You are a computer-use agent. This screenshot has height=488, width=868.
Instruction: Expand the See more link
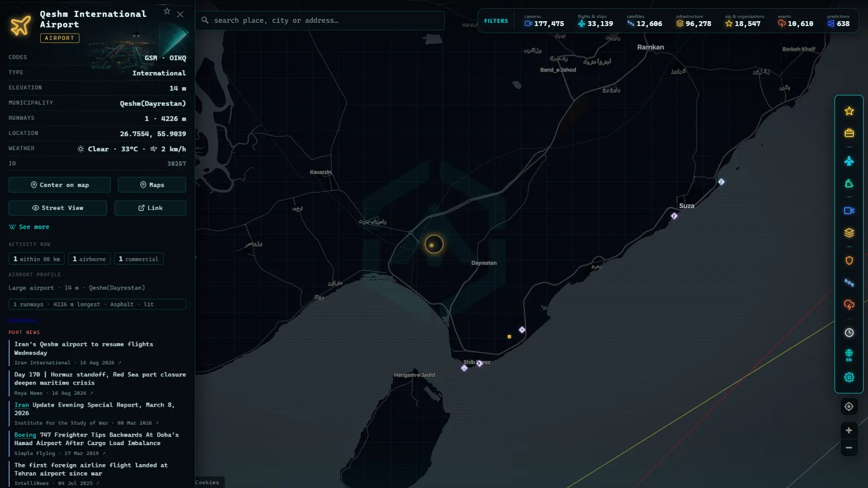click(x=29, y=227)
